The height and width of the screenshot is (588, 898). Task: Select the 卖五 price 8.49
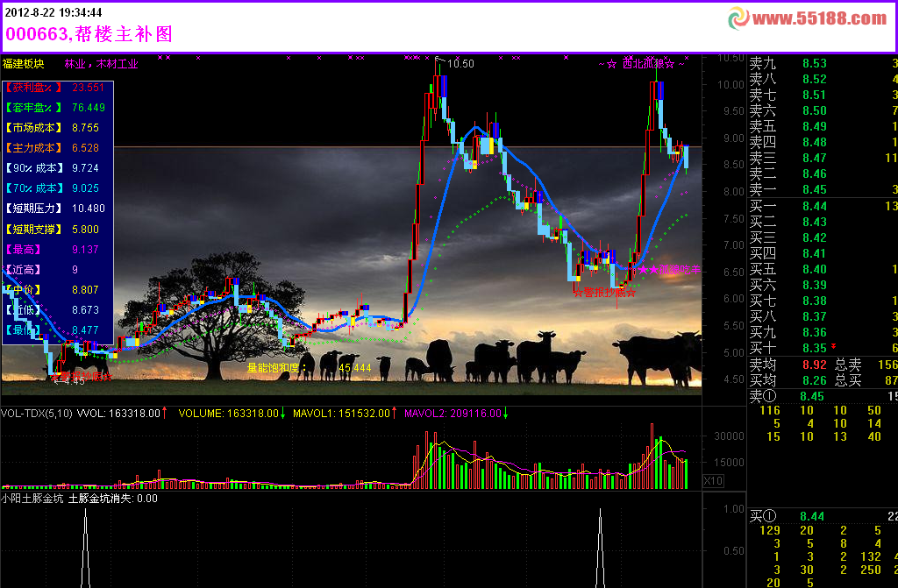coord(815,126)
